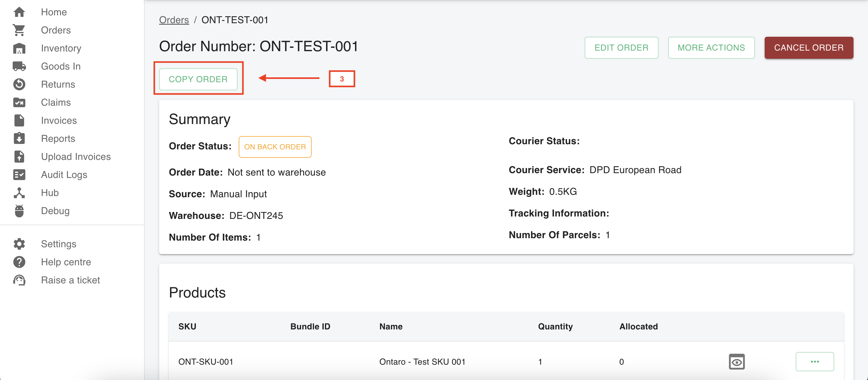Click the warehouse value DE-ONT245
Viewport: 868px width, 380px height.
(x=256, y=216)
